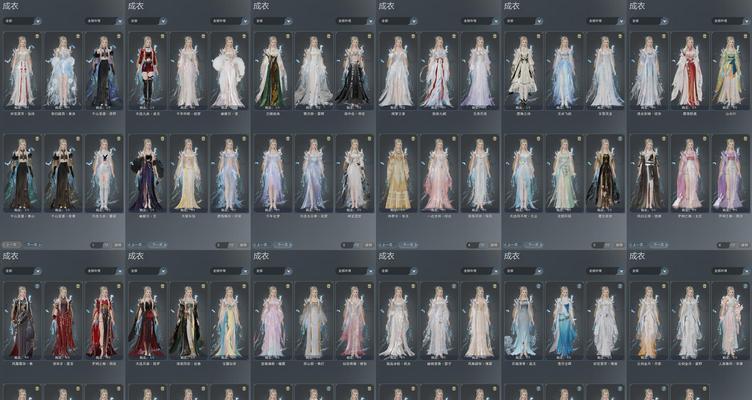Image resolution: width=752 pixels, height=400 pixels.
Task: Open left filter dropdown above bright blue-teal dress
Action: (524, 271)
